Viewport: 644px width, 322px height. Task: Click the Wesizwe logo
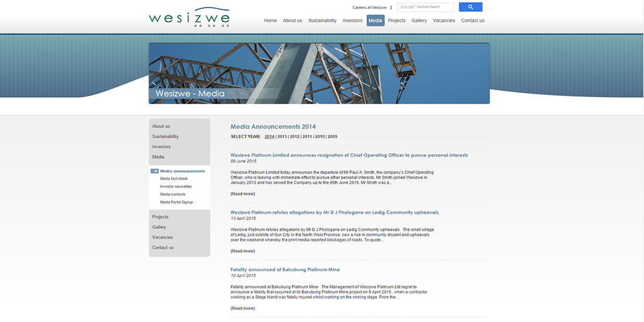point(189,17)
